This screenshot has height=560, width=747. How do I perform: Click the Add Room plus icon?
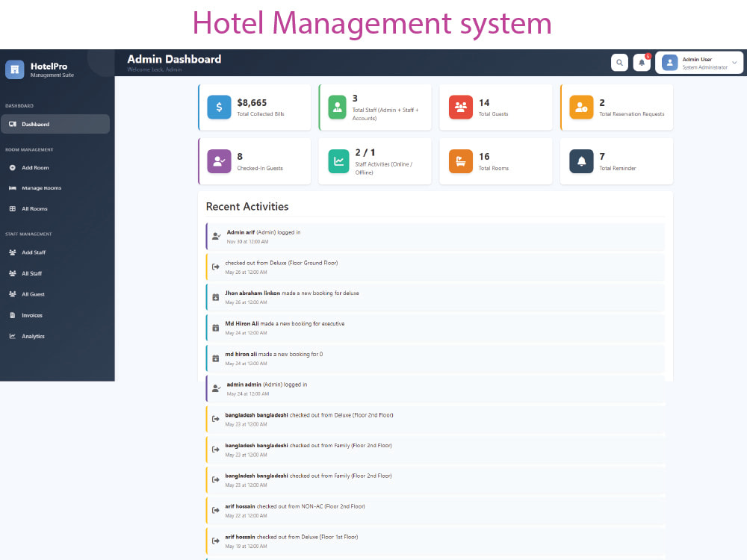coord(13,167)
